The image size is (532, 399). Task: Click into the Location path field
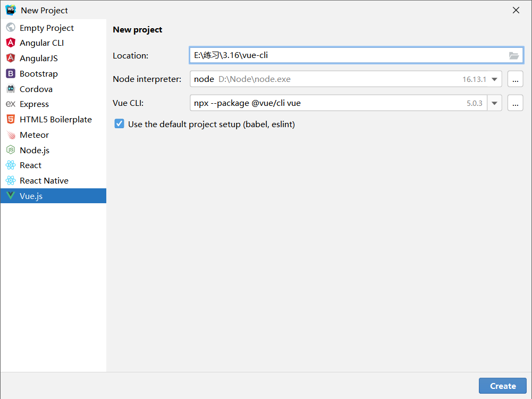345,55
